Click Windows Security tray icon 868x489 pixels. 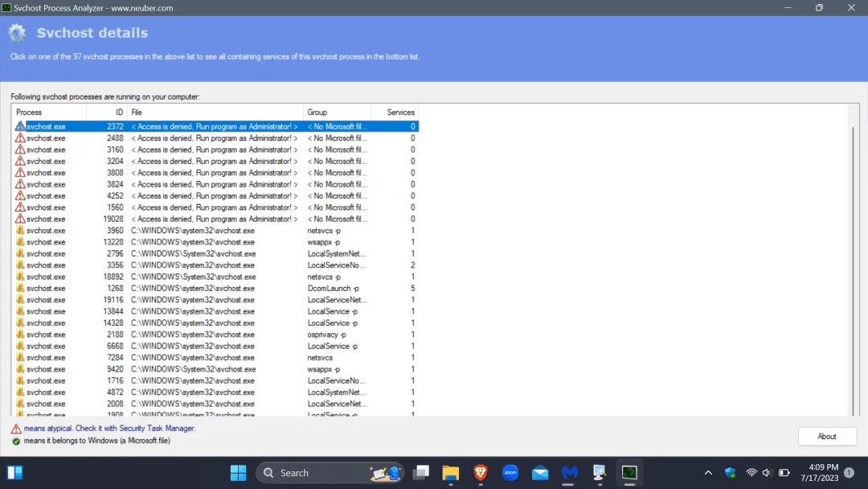pos(730,473)
